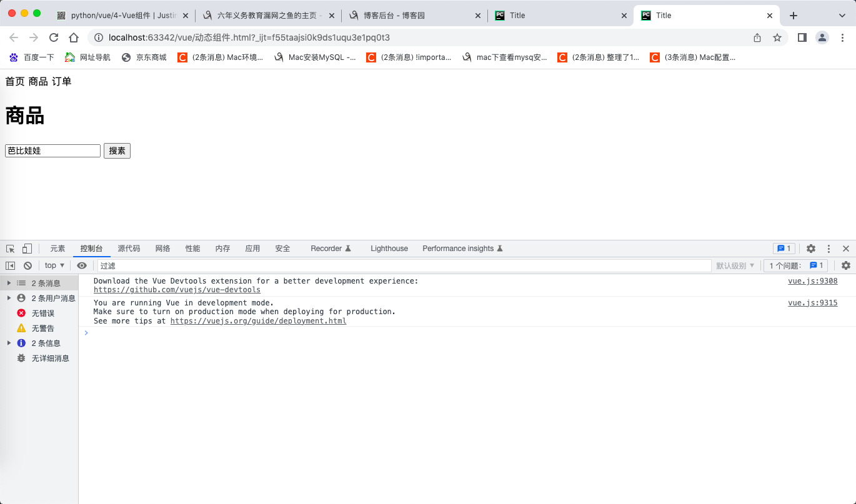Switch to the 网络 DevTools tab
The image size is (856, 504).
(162, 249)
